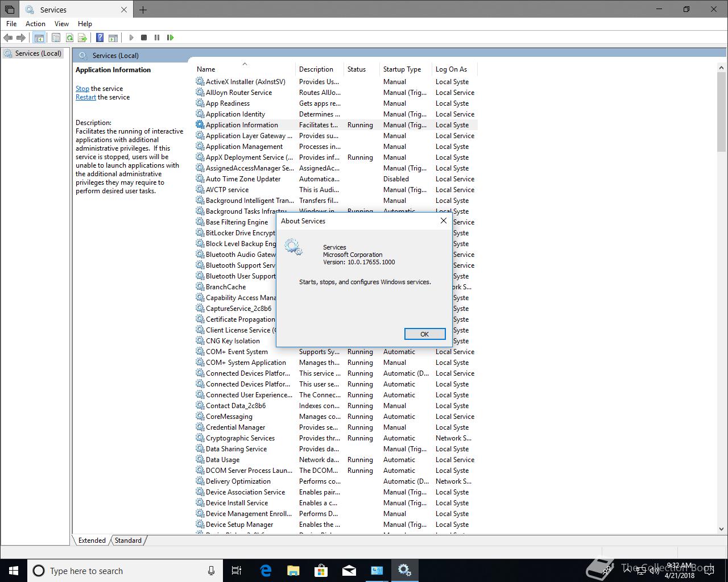Click the Pause Service toolbar icon
728x582 pixels.
[x=157, y=38]
